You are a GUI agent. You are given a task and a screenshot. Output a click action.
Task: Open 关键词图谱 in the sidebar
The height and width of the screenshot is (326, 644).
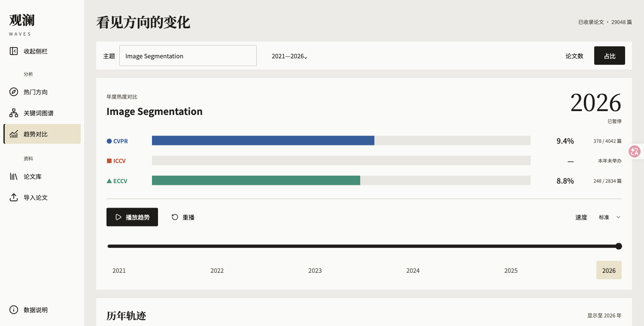tap(42, 113)
